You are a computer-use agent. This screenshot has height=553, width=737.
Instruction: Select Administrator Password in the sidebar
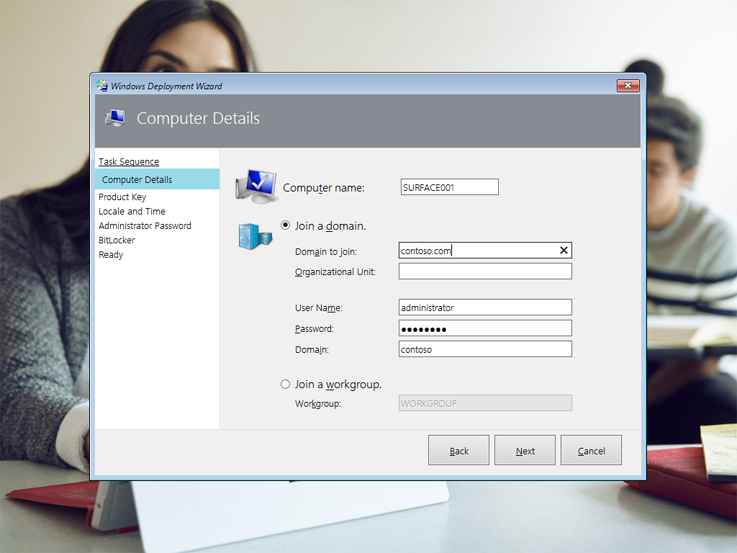coord(145,226)
